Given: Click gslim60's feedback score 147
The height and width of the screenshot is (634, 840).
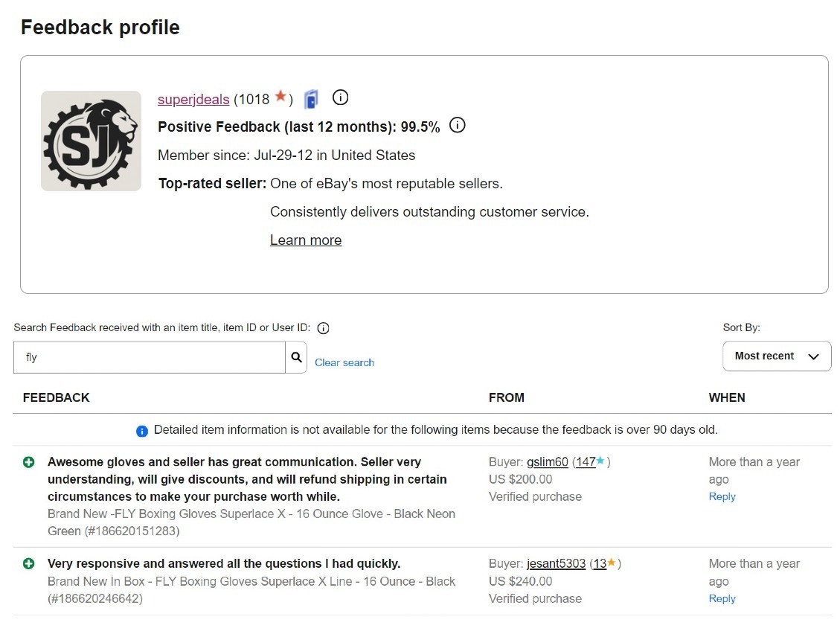Looking at the screenshot, I should (x=586, y=462).
